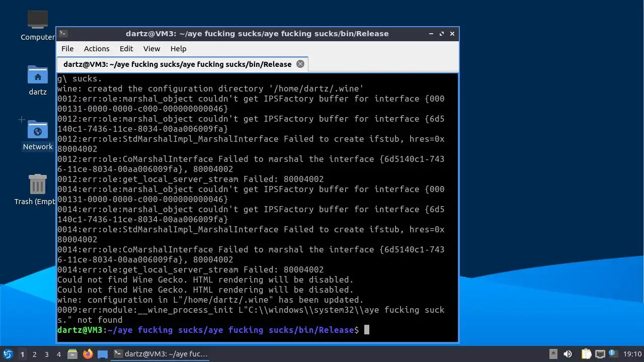
Task: Open the network connection tray icon
Action: pos(600,354)
